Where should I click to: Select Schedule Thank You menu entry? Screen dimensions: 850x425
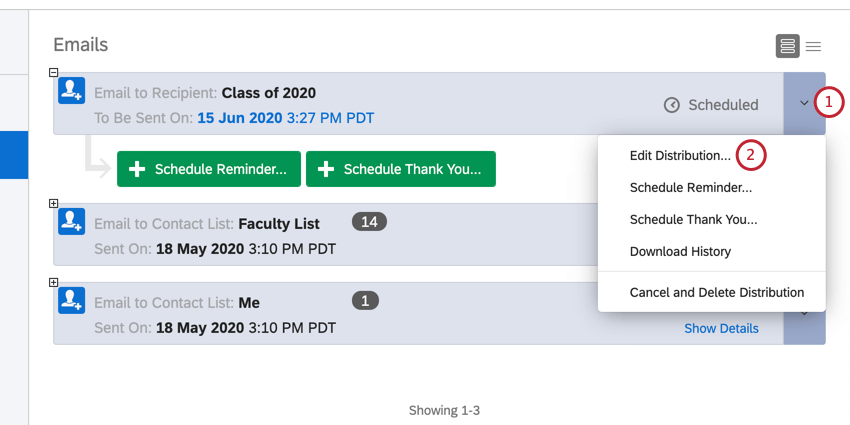pos(693,219)
